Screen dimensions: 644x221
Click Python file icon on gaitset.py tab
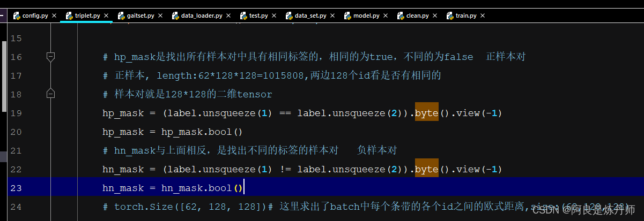122,16
